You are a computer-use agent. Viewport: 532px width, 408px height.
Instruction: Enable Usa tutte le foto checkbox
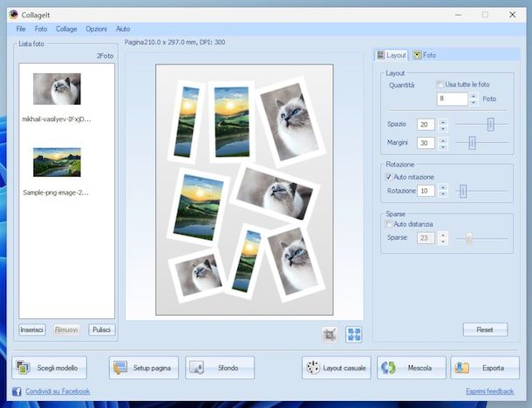(x=440, y=85)
